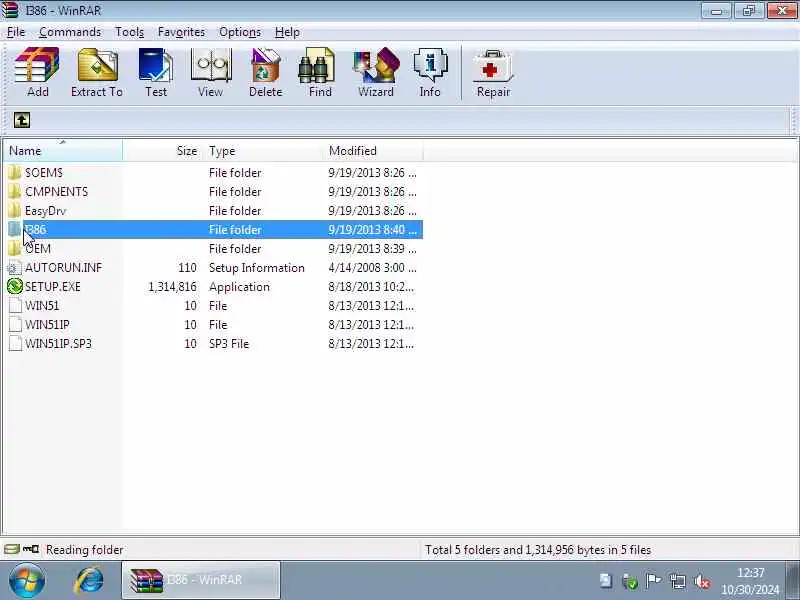
Task: Sort by the Size column header
Action: pos(163,151)
